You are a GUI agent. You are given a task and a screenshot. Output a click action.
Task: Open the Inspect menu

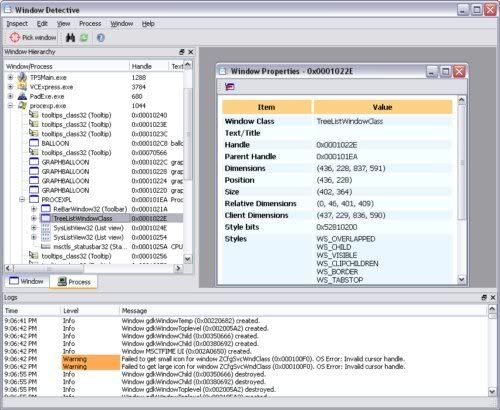(17, 24)
